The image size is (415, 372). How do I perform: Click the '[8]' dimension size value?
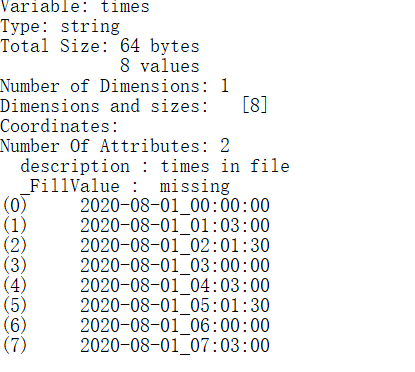[255, 105]
